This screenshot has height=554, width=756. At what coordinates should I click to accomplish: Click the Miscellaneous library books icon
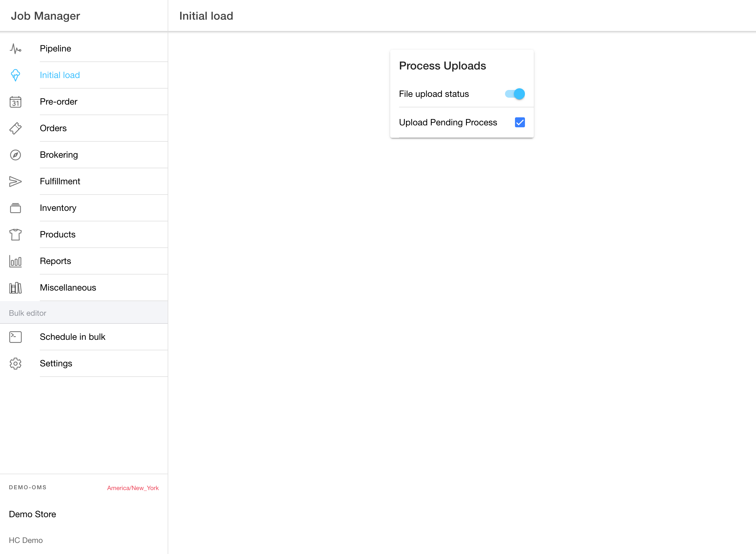tap(15, 288)
